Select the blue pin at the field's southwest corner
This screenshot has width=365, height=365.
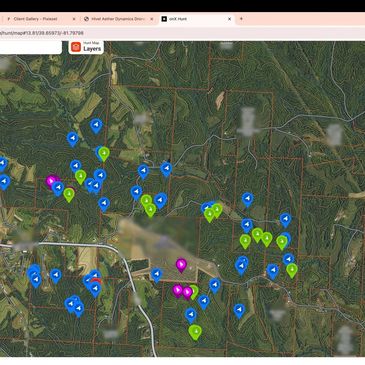156,275
